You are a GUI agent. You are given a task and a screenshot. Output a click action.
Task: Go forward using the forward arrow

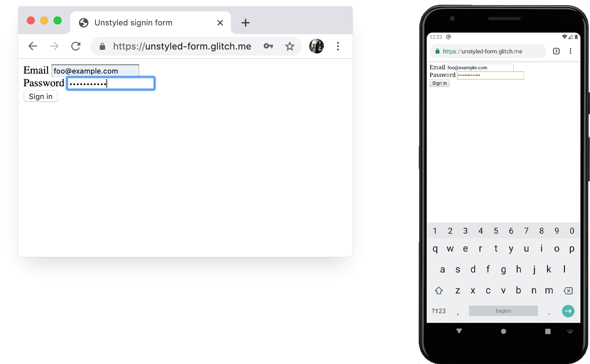pos(54,46)
